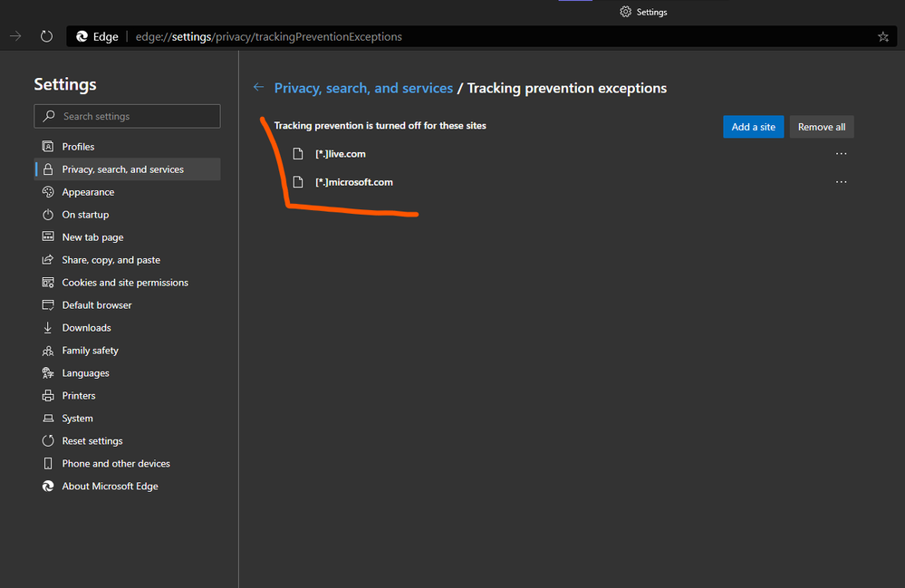This screenshot has width=905, height=588.
Task: Add this page to favorites with the star icon
Action: pyautogui.click(x=883, y=37)
